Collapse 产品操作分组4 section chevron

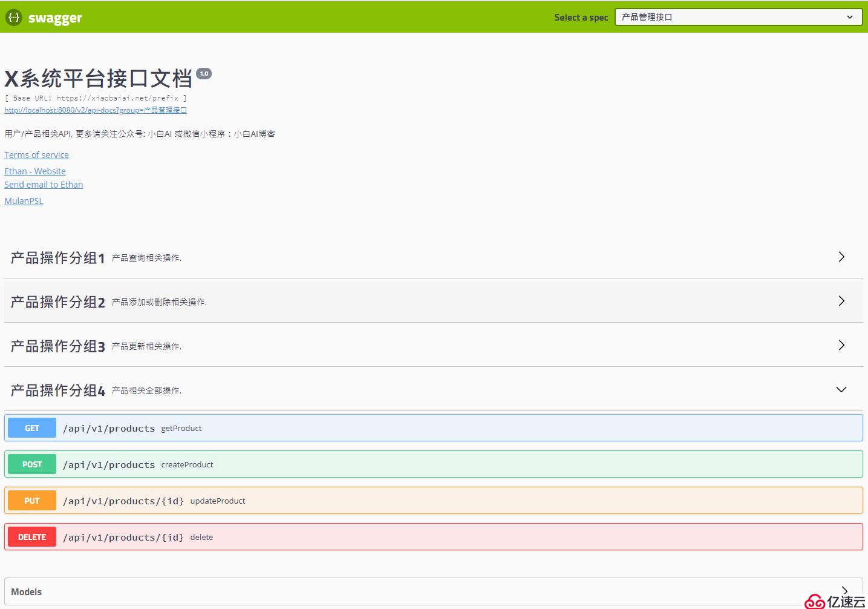(841, 389)
